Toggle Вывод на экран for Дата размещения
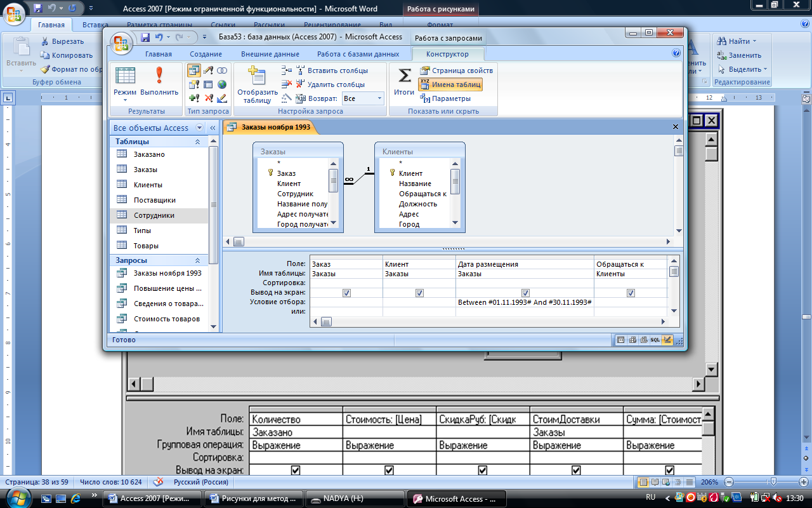The width and height of the screenshot is (812, 508). (x=525, y=293)
